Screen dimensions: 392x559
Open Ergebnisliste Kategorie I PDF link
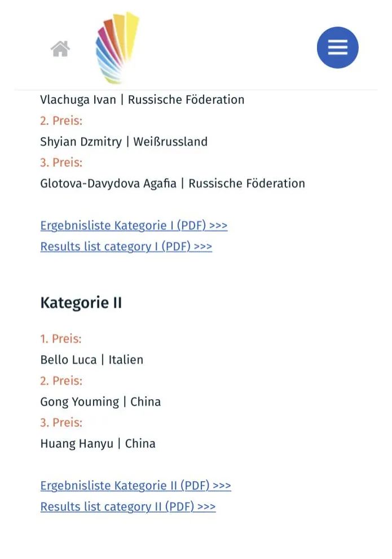[x=134, y=225]
